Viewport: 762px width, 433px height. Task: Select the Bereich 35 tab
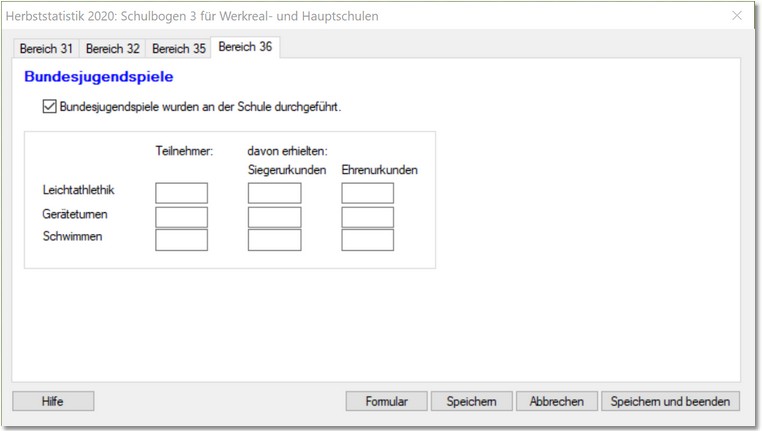point(178,48)
